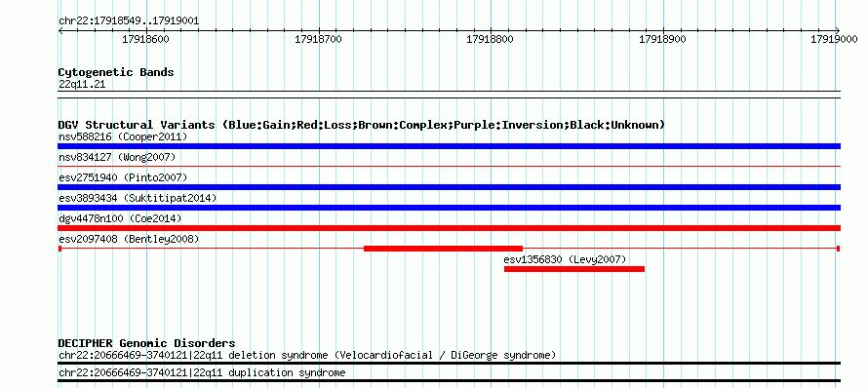868x388 pixels.
Task: Select the 22q11 duplication syndrome label
Action: click(x=202, y=373)
